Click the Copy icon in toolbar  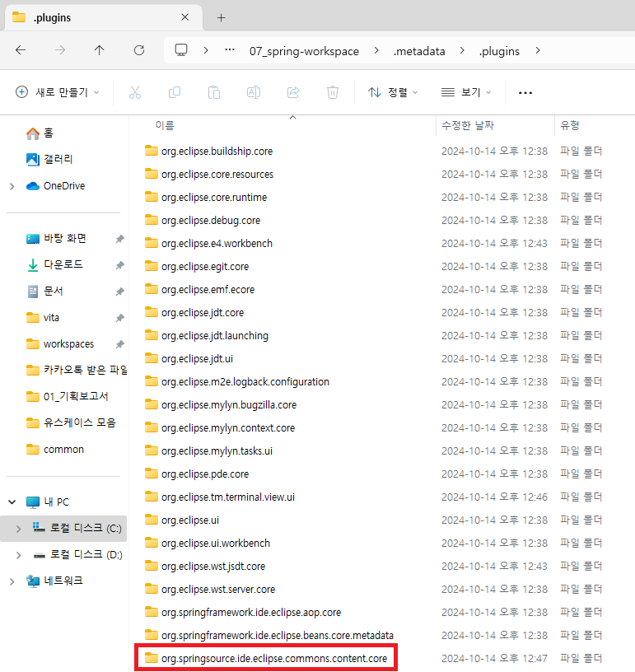pos(175,92)
